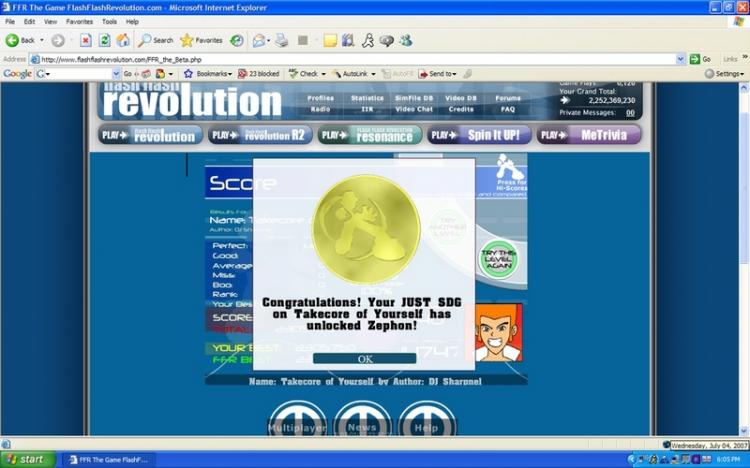This screenshot has width=750, height=468.
Task: Open the Favorites pane
Action: (201, 41)
